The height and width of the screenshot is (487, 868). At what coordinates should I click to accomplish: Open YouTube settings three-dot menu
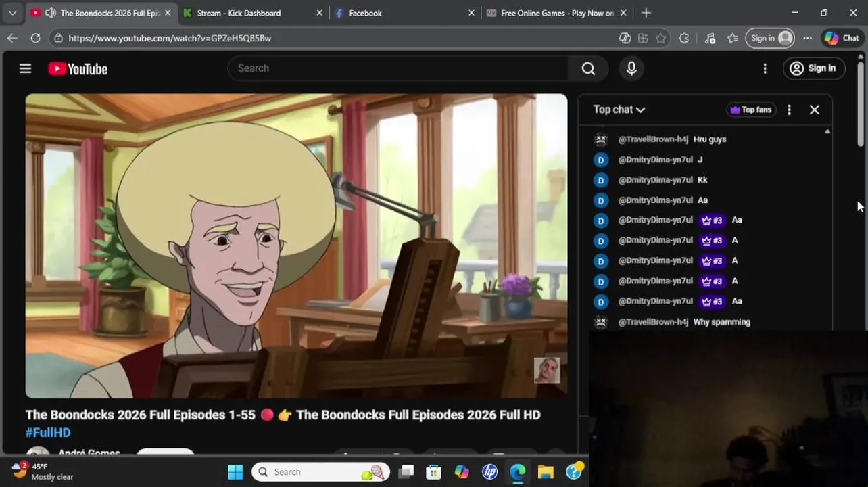[x=765, y=68]
